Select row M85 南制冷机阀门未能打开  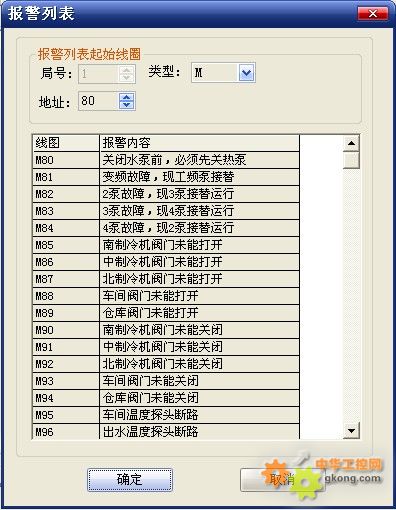[x=166, y=245]
